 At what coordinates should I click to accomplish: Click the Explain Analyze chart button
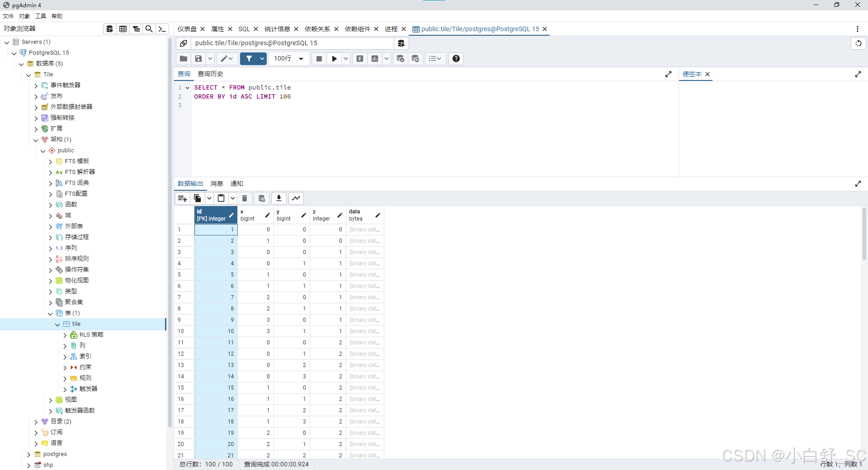pyautogui.click(x=375, y=59)
